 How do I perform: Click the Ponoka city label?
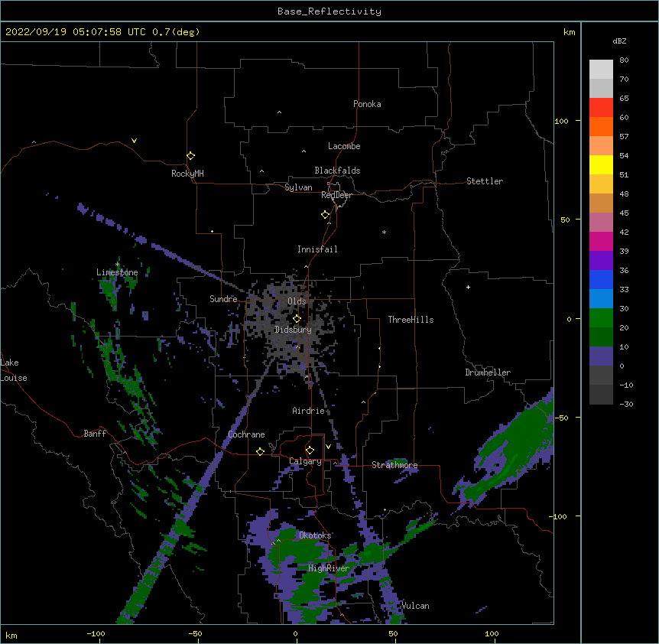[367, 104]
